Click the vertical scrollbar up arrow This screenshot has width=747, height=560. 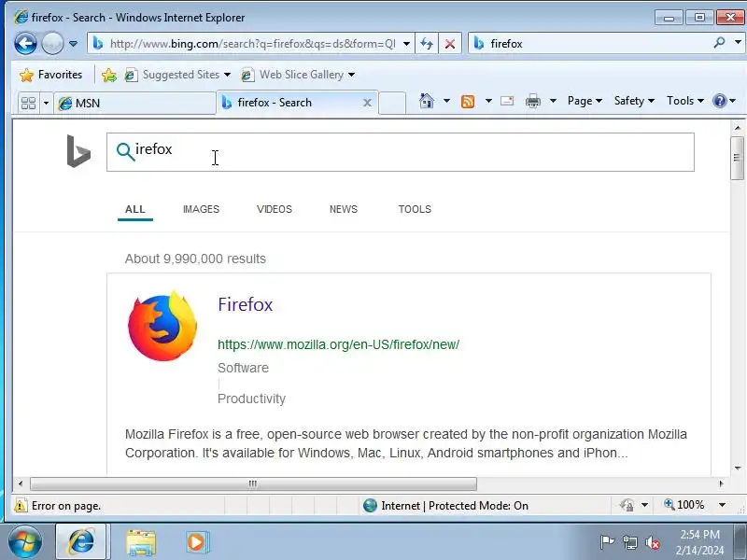(738, 128)
